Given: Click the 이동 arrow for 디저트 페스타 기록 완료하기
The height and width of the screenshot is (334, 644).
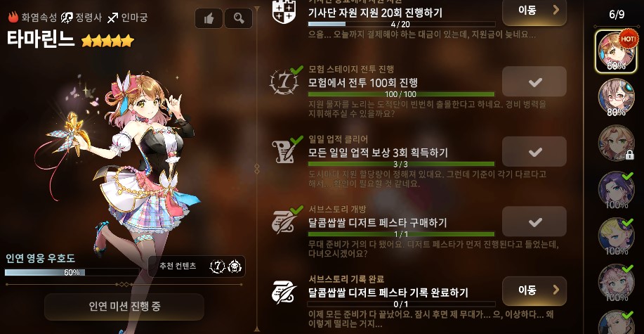Looking at the screenshot, I should (534, 291).
